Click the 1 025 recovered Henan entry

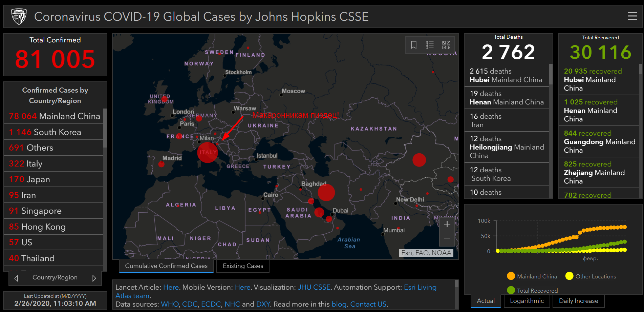coord(599,111)
